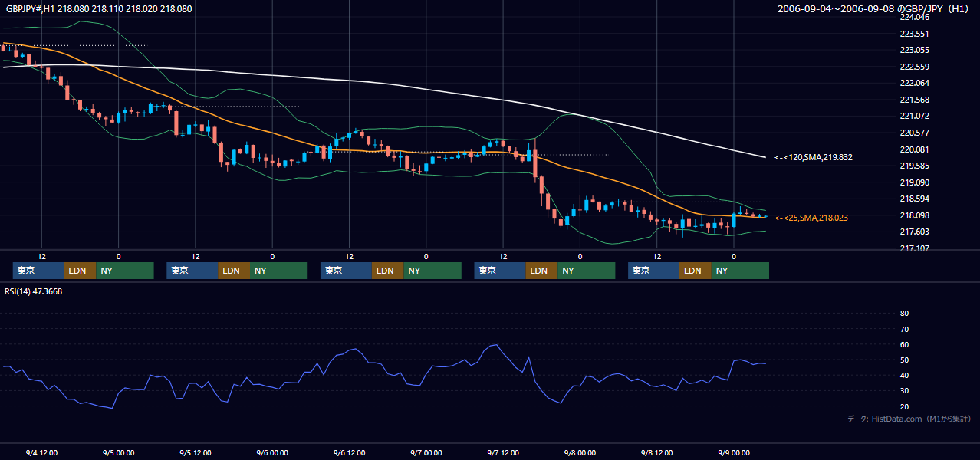
Task: Click the 9/7 12:00 date label
Action: click(x=503, y=453)
